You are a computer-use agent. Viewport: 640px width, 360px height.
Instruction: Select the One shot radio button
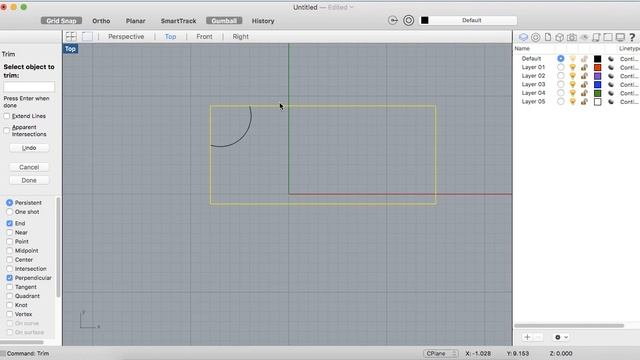[9, 212]
